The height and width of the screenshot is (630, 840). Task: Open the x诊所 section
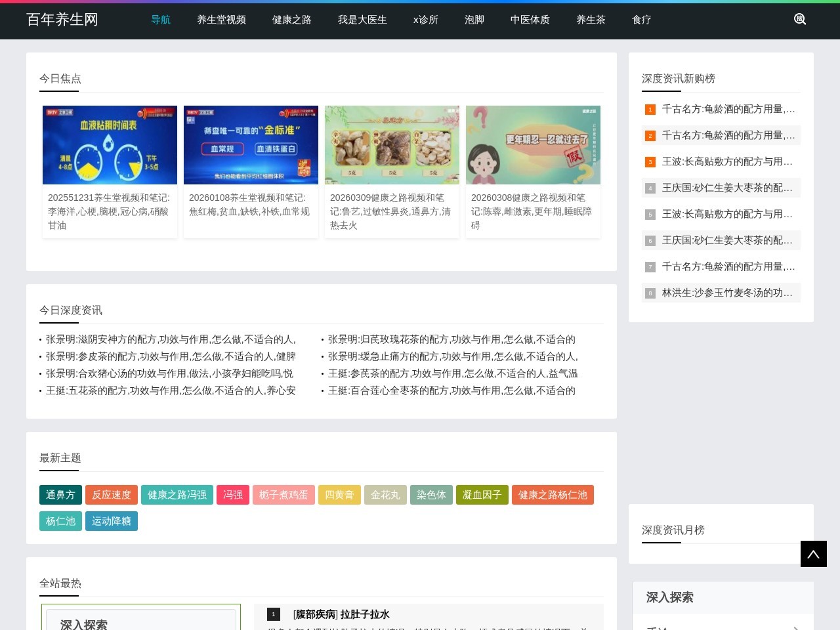point(425,20)
